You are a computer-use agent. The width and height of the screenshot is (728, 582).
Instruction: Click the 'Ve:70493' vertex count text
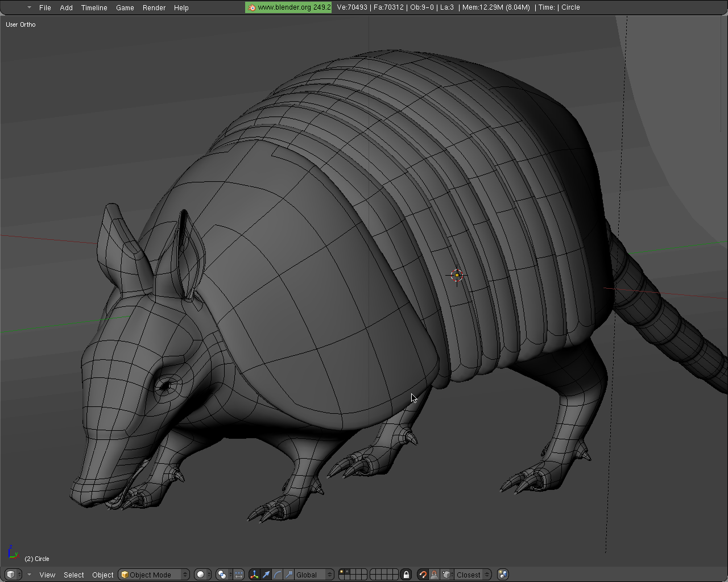coord(352,7)
